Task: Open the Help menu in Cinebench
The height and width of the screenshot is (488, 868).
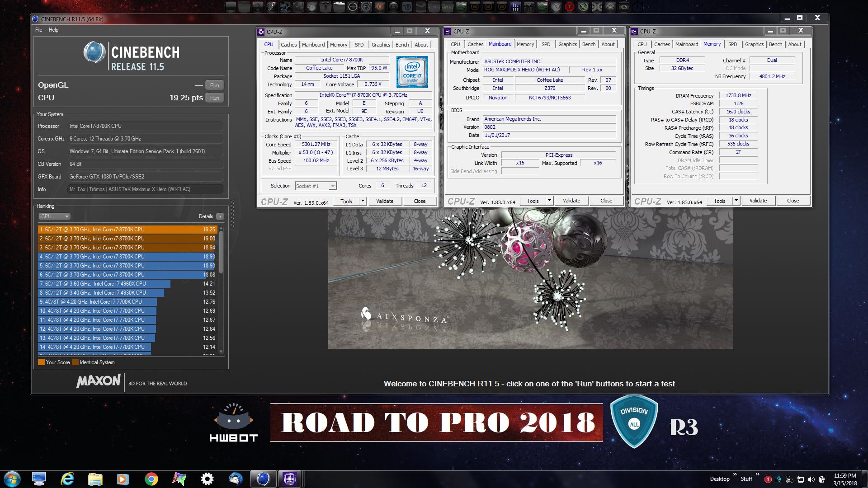Action: pos(53,30)
